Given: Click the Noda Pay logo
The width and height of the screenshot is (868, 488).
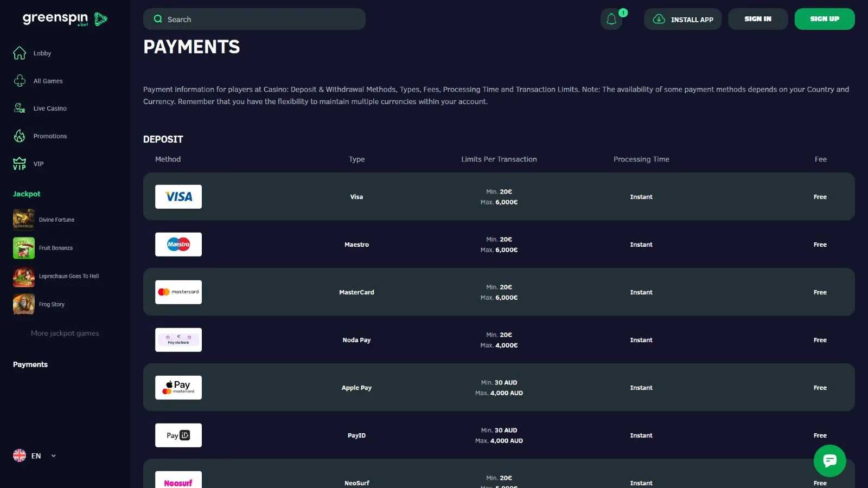Looking at the screenshot, I should click(178, 340).
